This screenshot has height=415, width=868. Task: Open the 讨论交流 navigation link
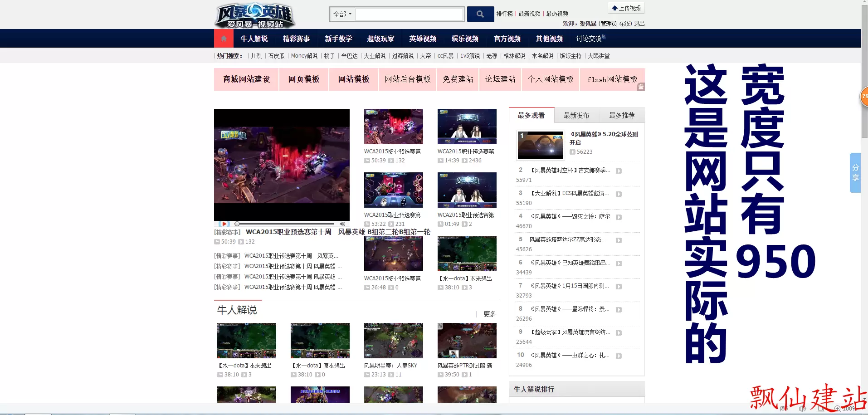(x=590, y=39)
